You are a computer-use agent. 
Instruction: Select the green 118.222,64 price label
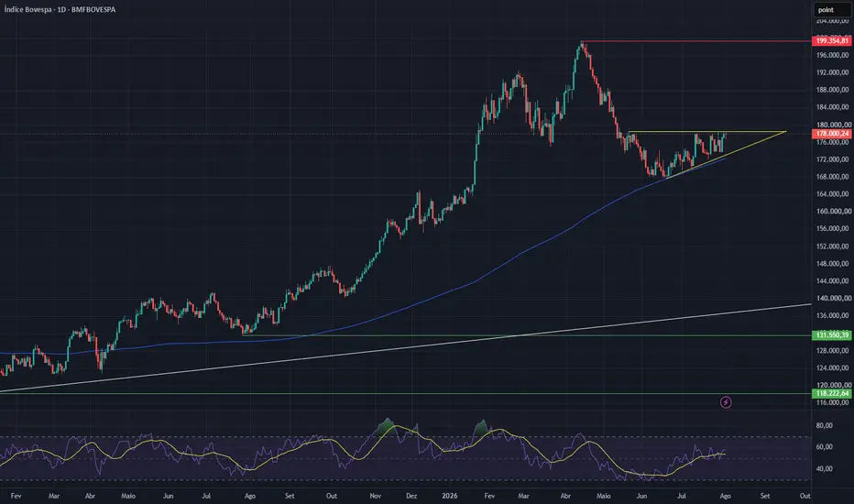(x=832, y=393)
